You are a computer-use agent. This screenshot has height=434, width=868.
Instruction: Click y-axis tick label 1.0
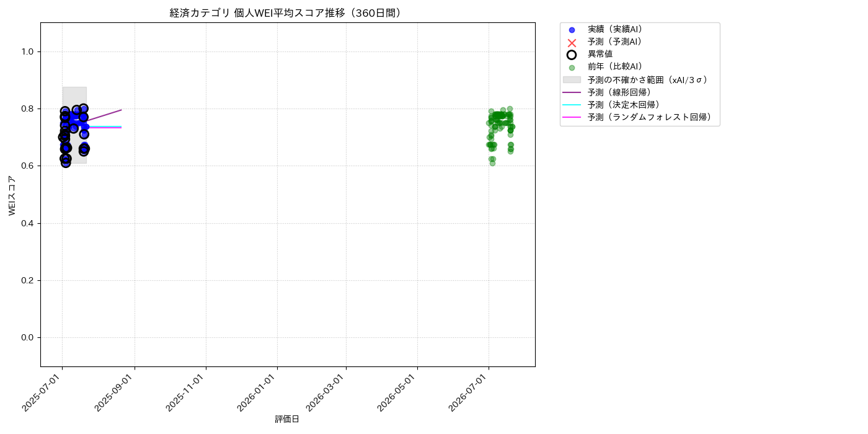click(x=28, y=51)
